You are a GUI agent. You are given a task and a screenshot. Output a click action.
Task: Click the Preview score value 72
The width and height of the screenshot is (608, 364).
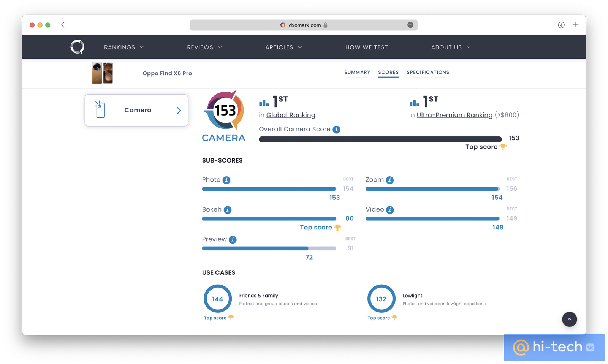(x=309, y=258)
